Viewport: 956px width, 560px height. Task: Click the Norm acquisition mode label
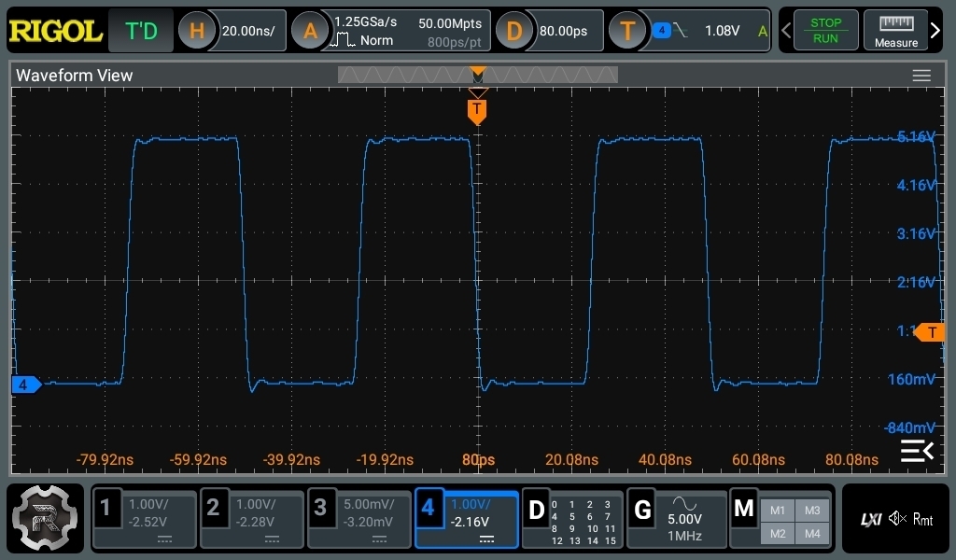(376, 40)
